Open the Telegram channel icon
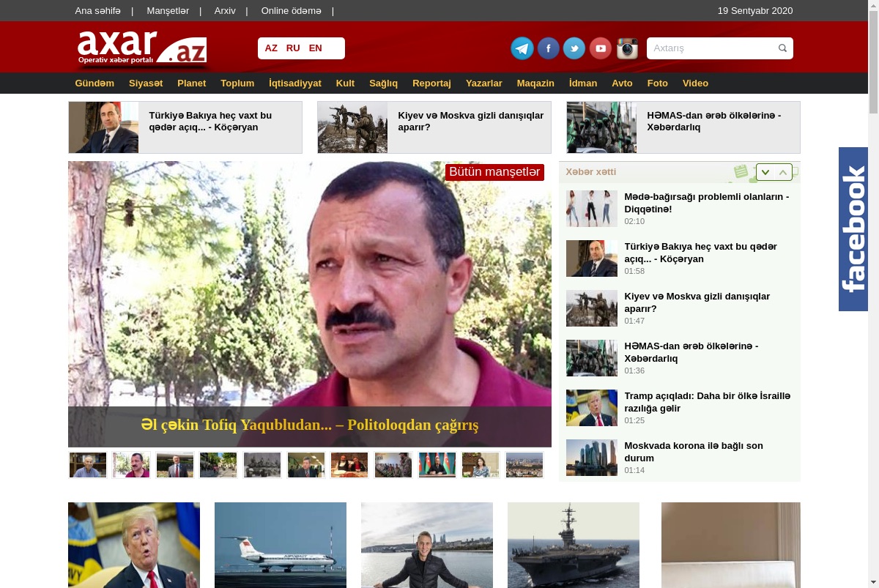 522,48
